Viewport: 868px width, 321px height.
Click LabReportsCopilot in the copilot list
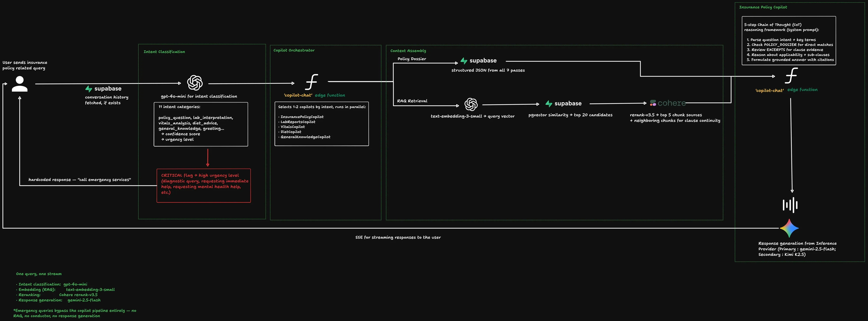(x=297, y=122)
